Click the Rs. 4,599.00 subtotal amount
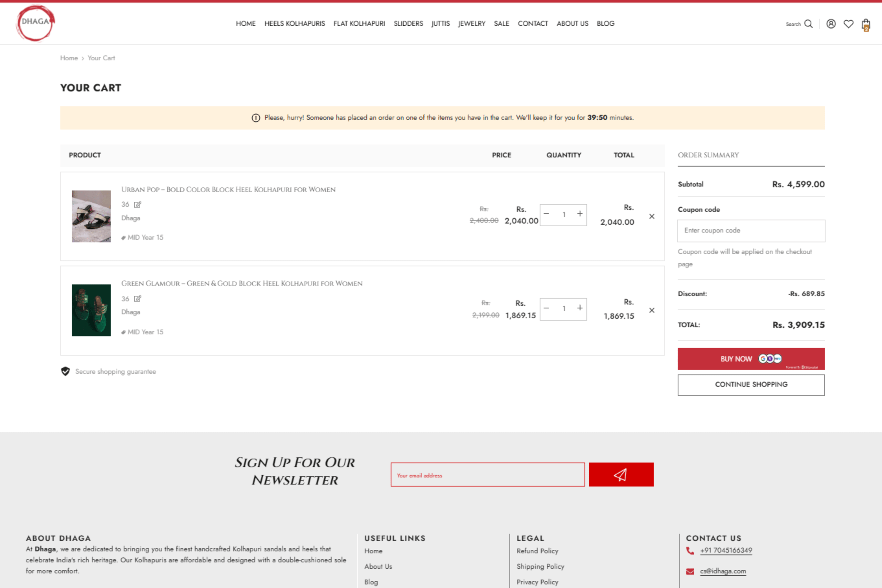 (x=798, y=185)
